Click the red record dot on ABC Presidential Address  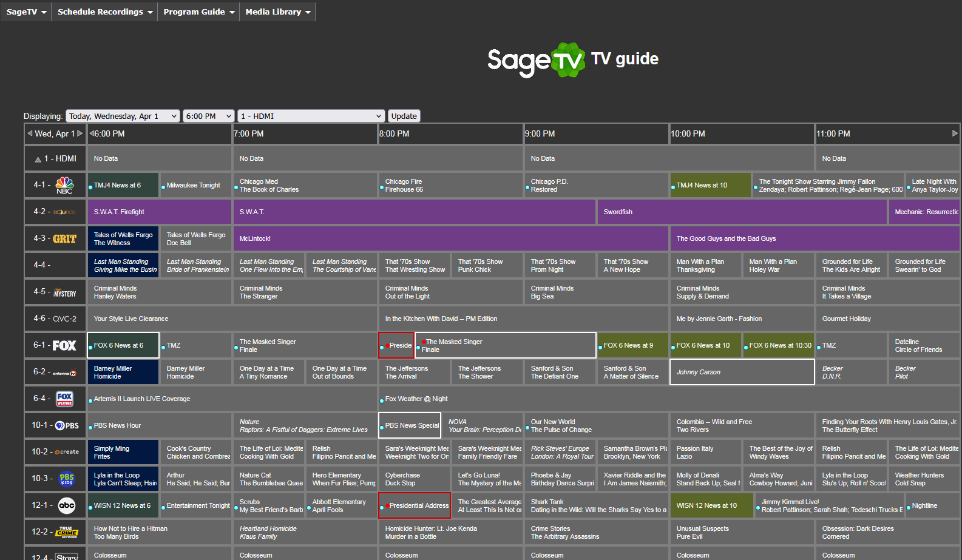[x=387, y=506]
